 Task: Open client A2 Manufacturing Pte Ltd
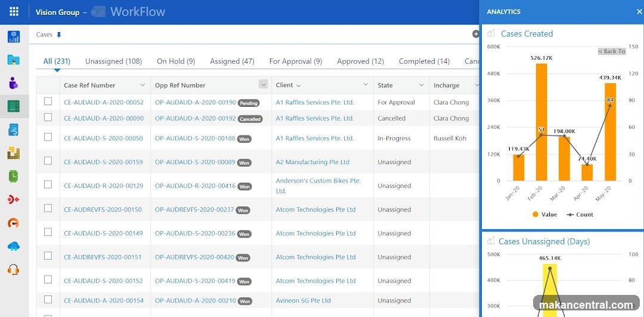coord(312,162)
